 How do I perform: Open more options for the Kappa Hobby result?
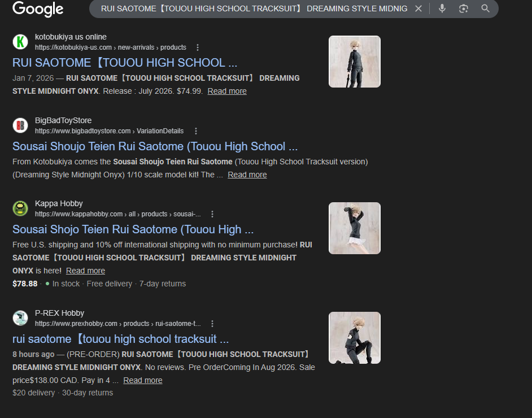tap(212, 214)
